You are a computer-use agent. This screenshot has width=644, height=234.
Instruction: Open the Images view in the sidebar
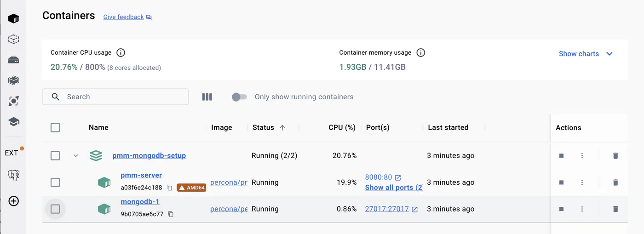14,40
